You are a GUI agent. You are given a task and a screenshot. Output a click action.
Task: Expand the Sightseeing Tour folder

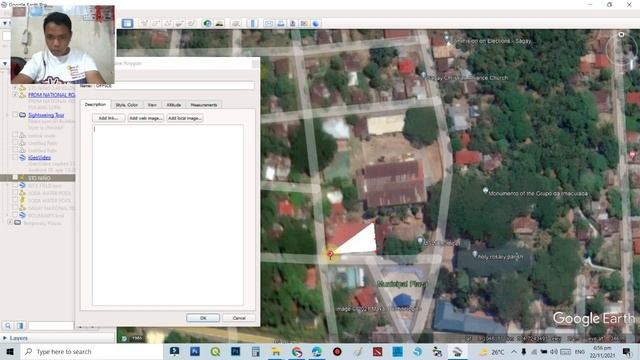[7, 115]
